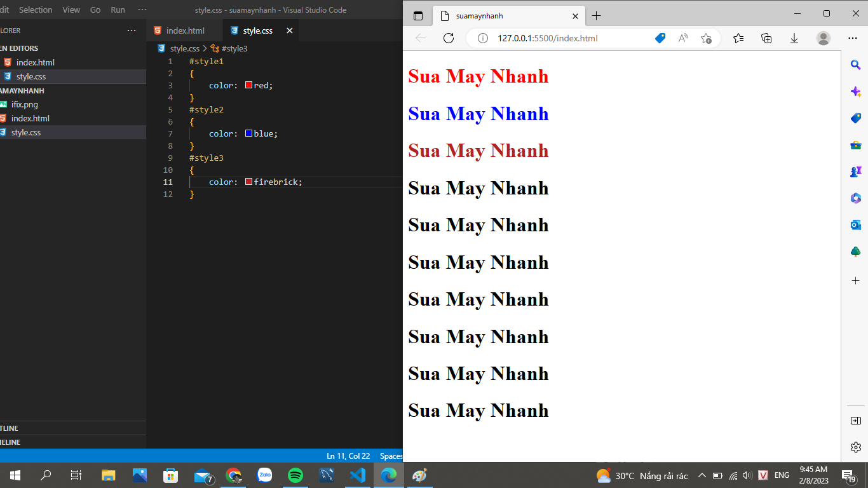Close the style.css editor tab
The width and height of the screenshot is (868, 488).
coord(290,30)
